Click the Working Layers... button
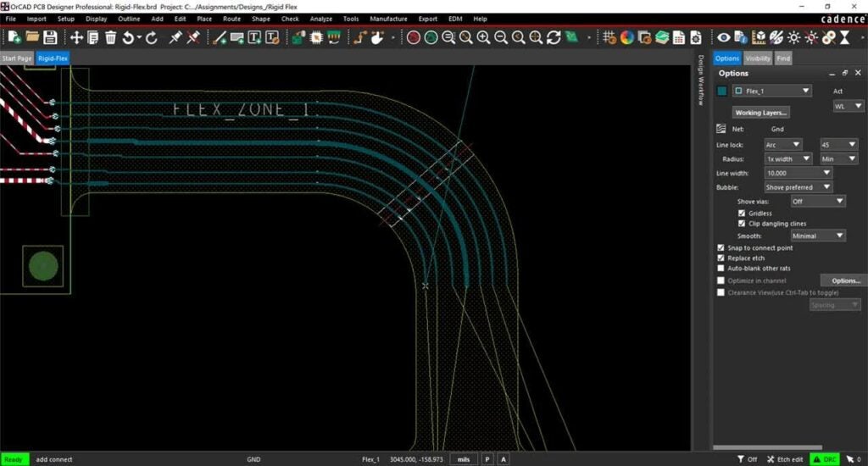The height and width of the screenshot is (466, 868). pos(761,112)
